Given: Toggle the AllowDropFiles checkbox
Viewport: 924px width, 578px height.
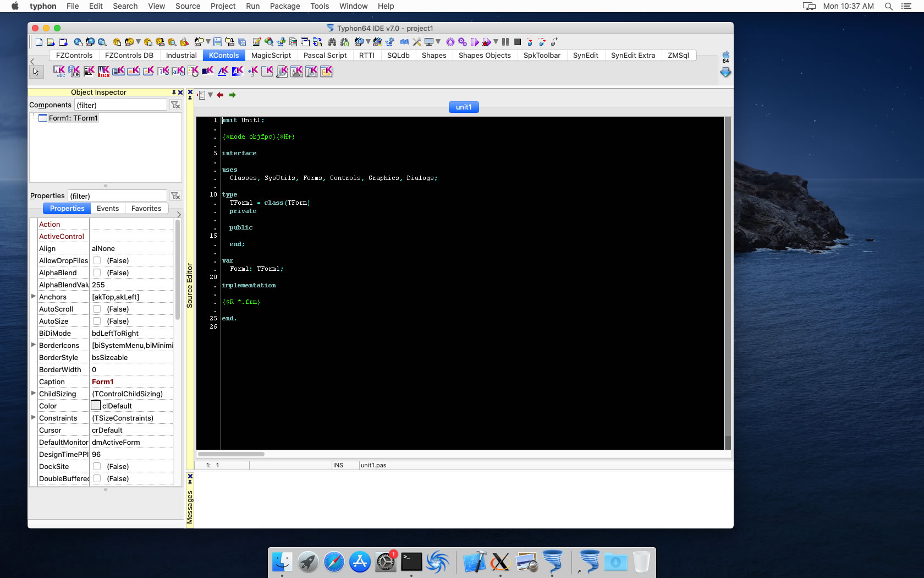Looking at the screenshot, I should 97,260.
